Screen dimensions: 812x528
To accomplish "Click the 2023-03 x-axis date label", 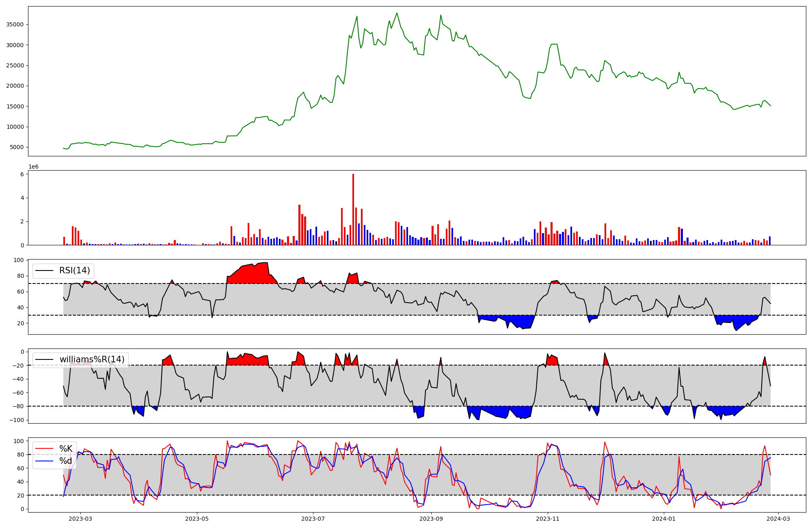I will (80, 519).
